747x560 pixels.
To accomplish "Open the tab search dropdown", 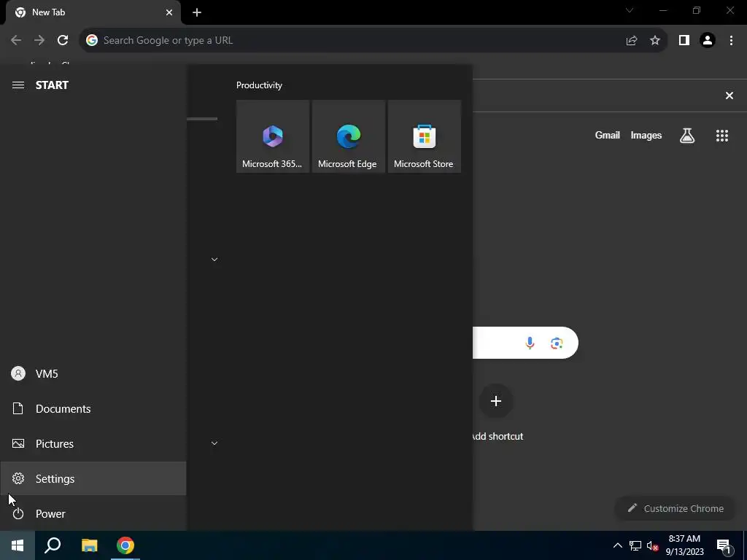I will click(630, 10).
